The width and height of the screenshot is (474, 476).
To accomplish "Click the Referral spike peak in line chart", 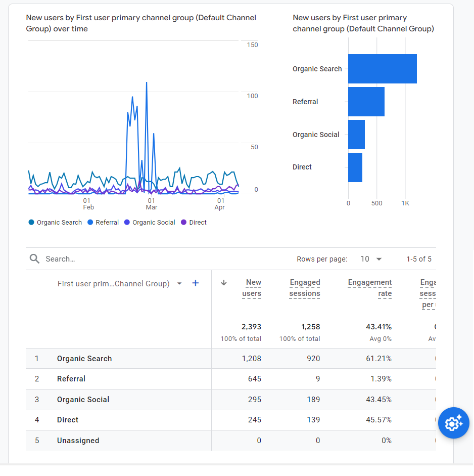I will [x=147, y=82].
